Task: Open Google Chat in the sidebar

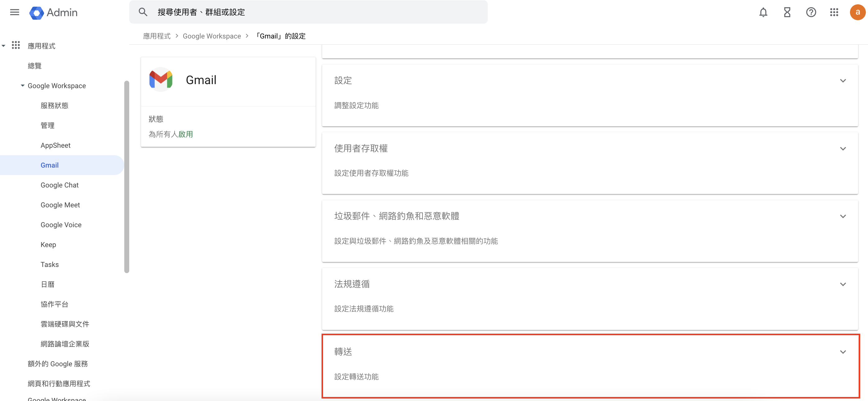Action: pos(60,185)
